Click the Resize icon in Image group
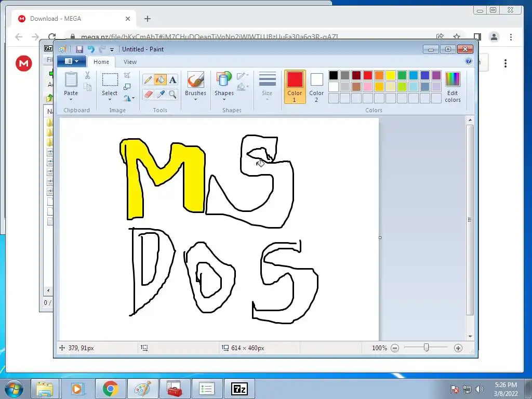The image size is (532, 399). (x=127, y=87)
